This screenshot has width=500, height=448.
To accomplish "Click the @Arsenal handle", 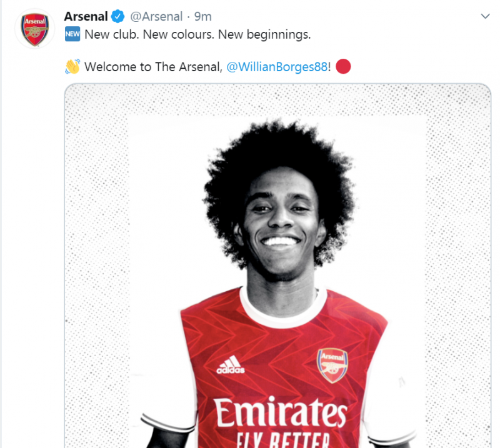I will point(156,16).
